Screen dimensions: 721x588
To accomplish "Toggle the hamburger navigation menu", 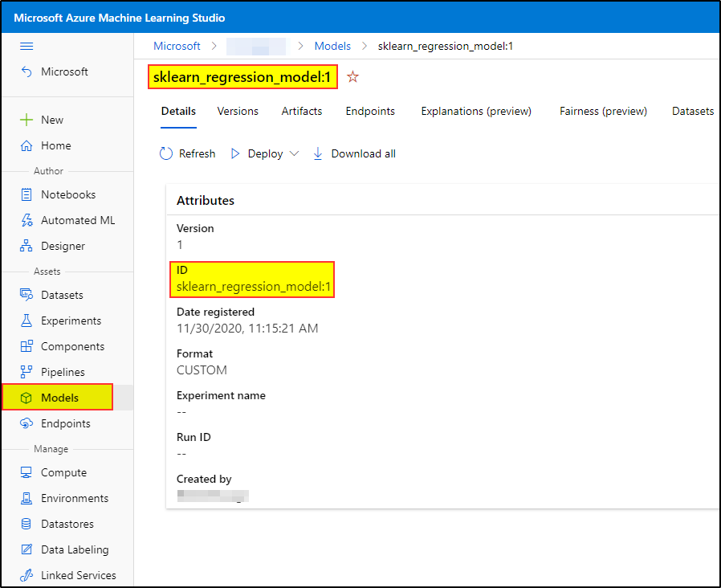I will [x=26, y=46].
